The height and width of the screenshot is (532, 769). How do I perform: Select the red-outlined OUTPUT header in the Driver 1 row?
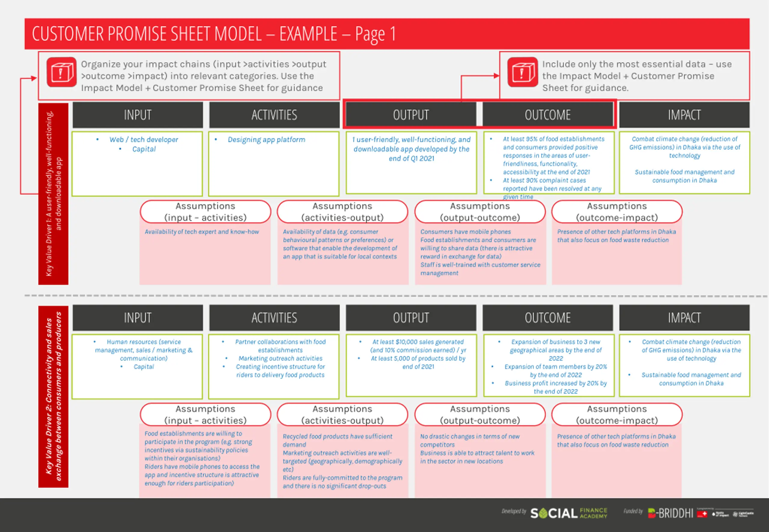[x=411, y=115]
